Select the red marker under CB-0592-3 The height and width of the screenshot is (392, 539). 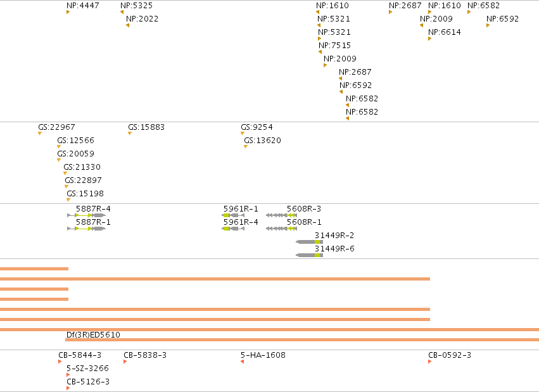coord(429,362)
